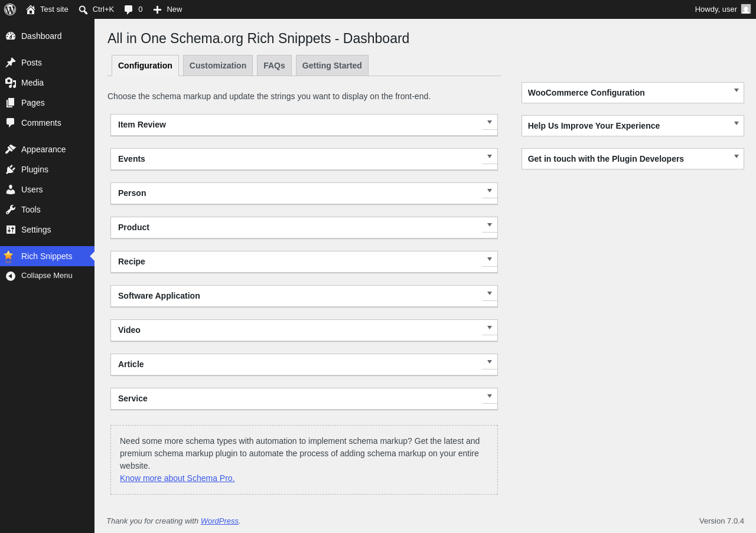The image size is (756, 533).
Task: Open Pages in the sidebar menu
Action: [x=47, y=103]
